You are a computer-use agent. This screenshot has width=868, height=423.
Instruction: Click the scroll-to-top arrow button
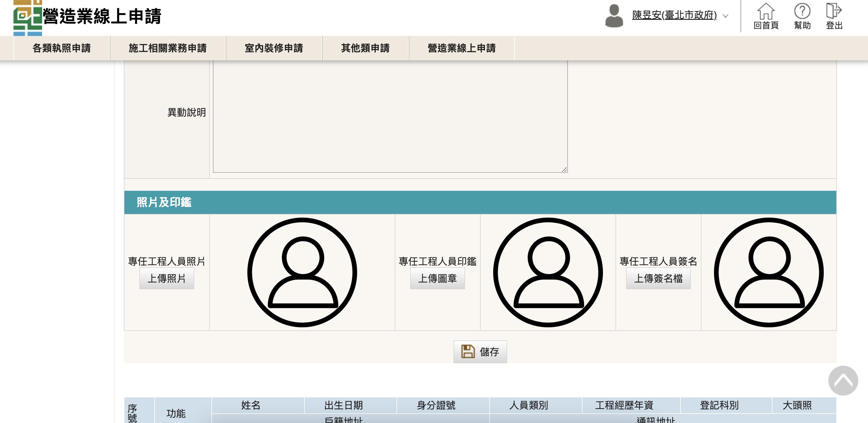pos(843,381)
